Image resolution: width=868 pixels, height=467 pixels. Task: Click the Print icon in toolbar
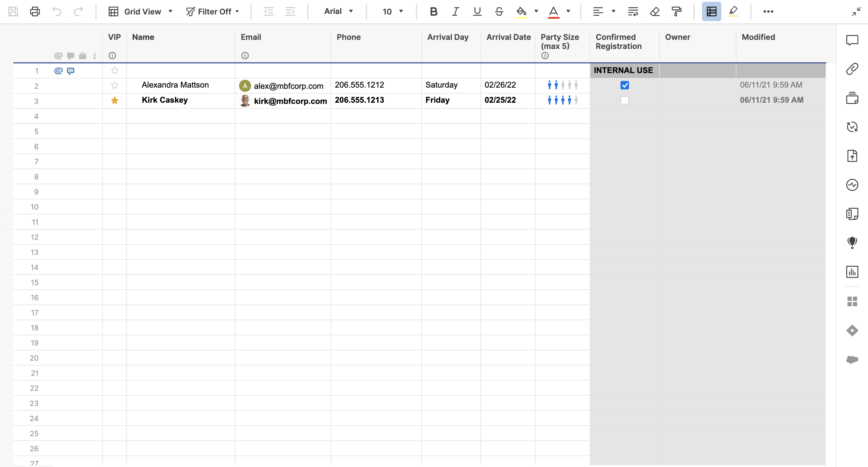point(35,11)
